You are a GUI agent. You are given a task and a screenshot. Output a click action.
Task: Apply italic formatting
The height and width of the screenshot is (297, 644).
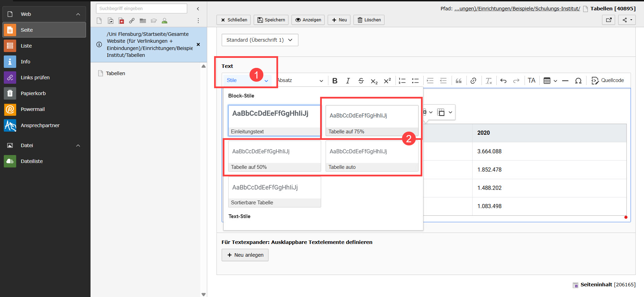[348, 81]
